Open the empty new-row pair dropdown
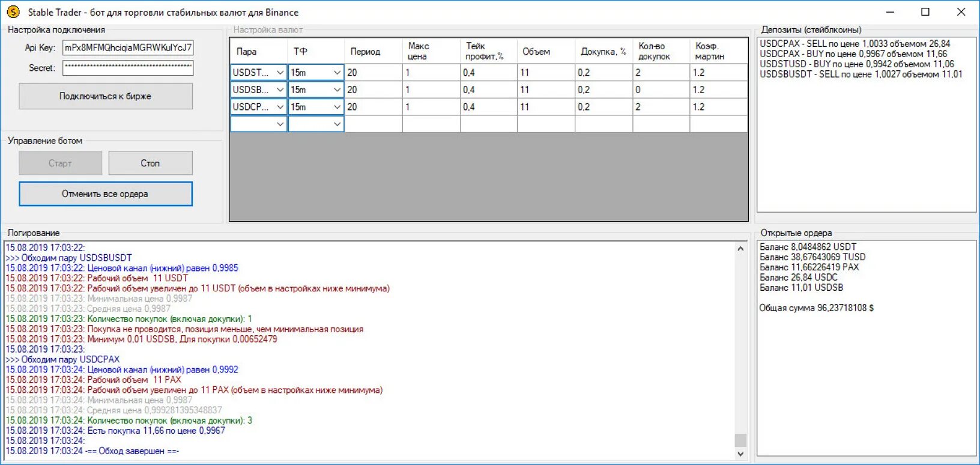Viewport: 980px width, 465px height. (280, 124)
